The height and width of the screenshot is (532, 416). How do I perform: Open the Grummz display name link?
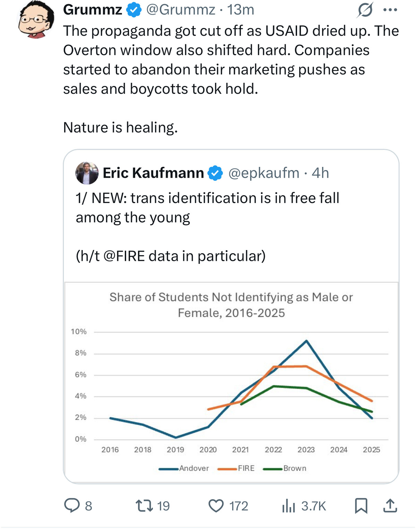[92, 10]
